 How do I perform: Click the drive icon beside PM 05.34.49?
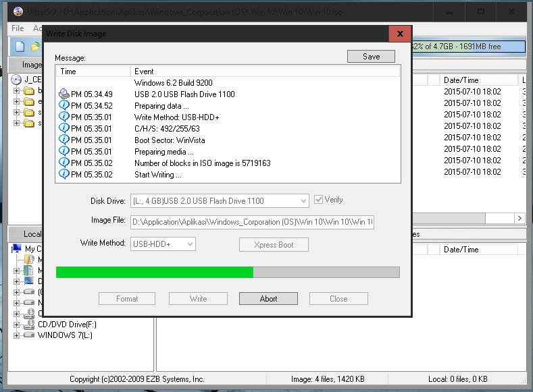[64, 94]
